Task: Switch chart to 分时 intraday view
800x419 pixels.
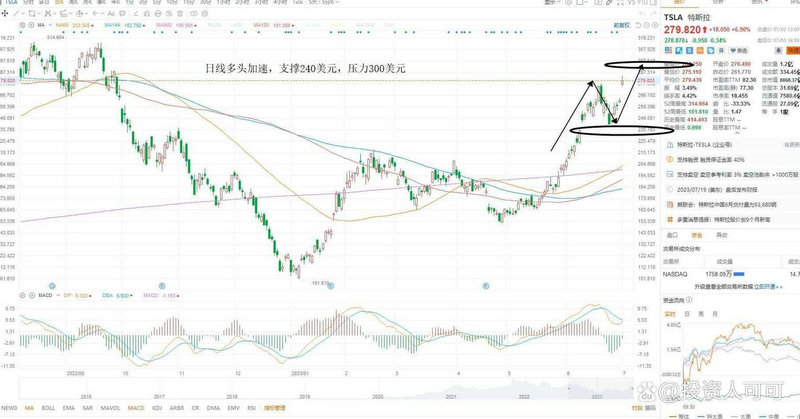Action: [x=28, y=3]
